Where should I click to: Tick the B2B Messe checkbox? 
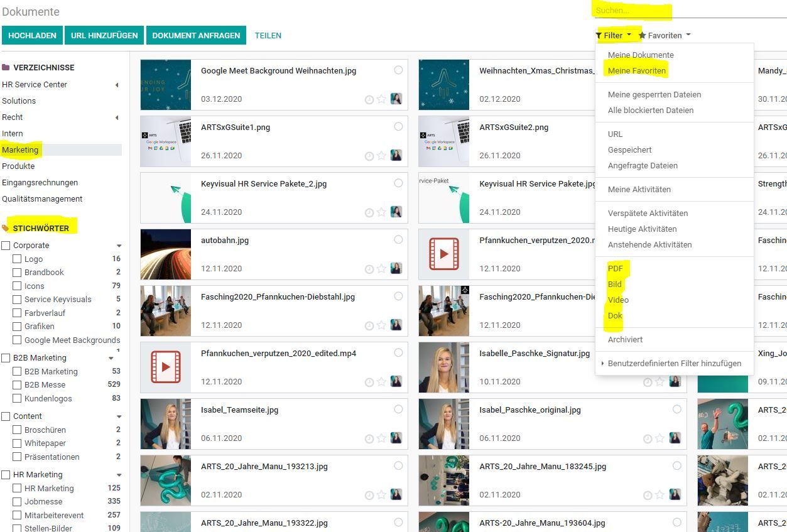(17, 385)
